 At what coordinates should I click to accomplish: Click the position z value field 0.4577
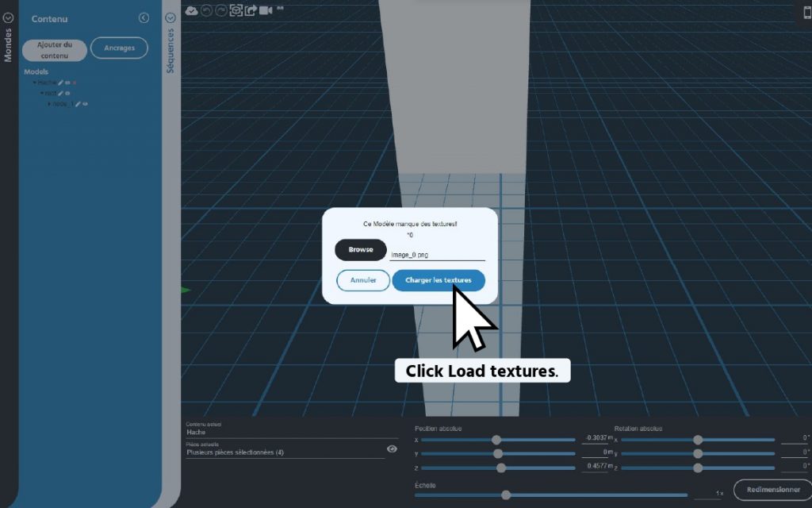click(x=596, y=466)
